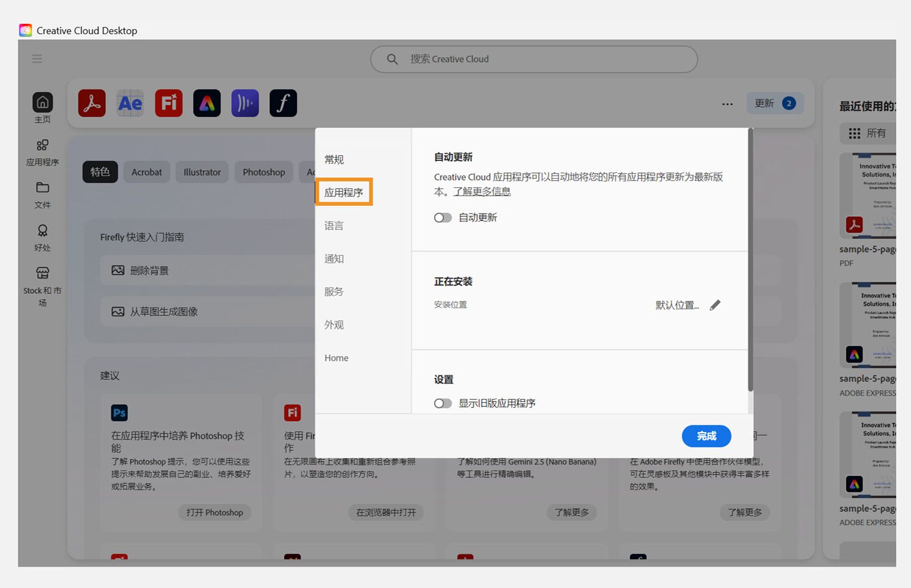Open the sample-5-page PDF thumbnail

(867, 196)
